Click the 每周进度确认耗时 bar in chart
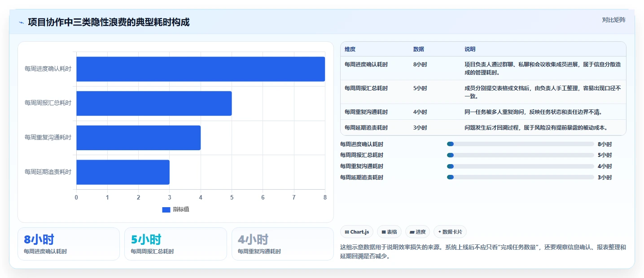The image size is (644, 278). [x=201, y=69]
